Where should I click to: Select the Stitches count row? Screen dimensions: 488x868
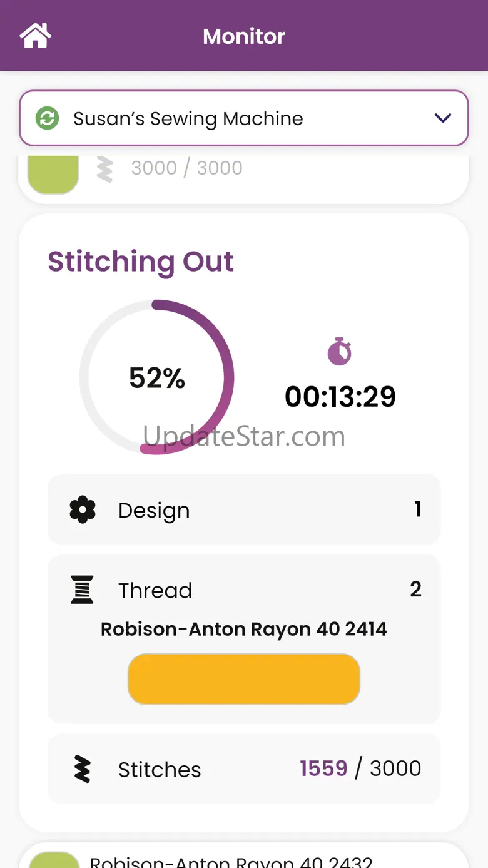pyautogui.click(x=244, y=769)
